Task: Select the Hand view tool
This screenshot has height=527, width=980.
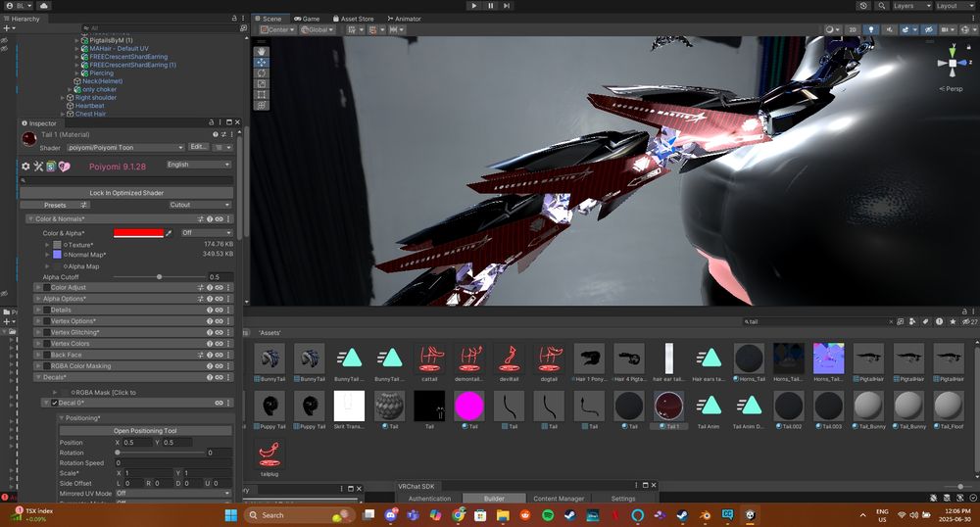Action: coord(262,51)
